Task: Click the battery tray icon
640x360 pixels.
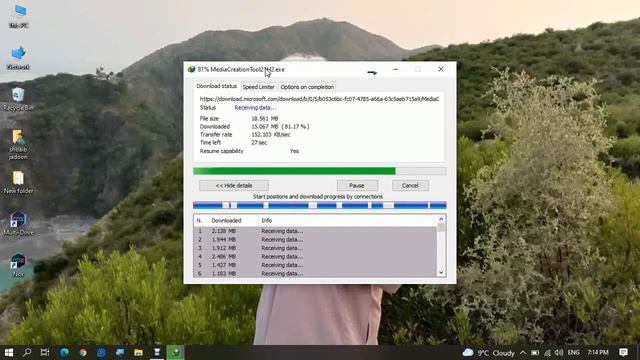Action: click(x=535, y=353)
